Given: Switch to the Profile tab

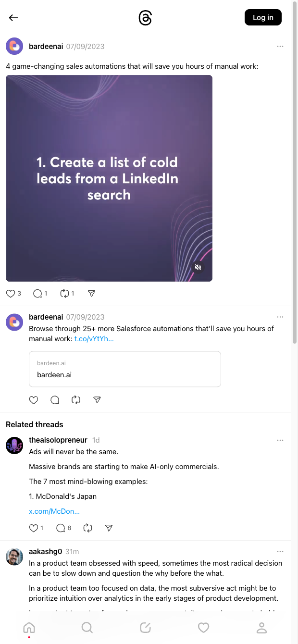Looking at the screenshot, I should (261, 627).
